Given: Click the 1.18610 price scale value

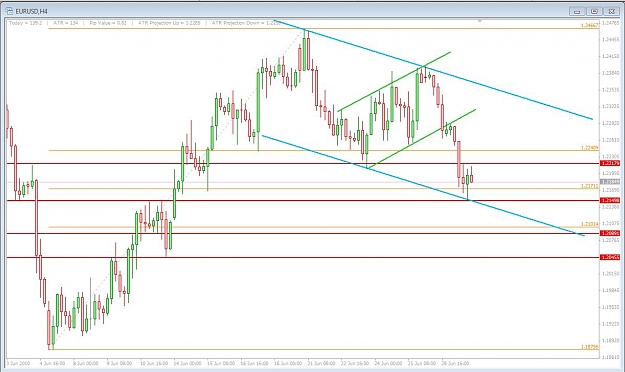Looking at the screenshot, I should (611, 357).
